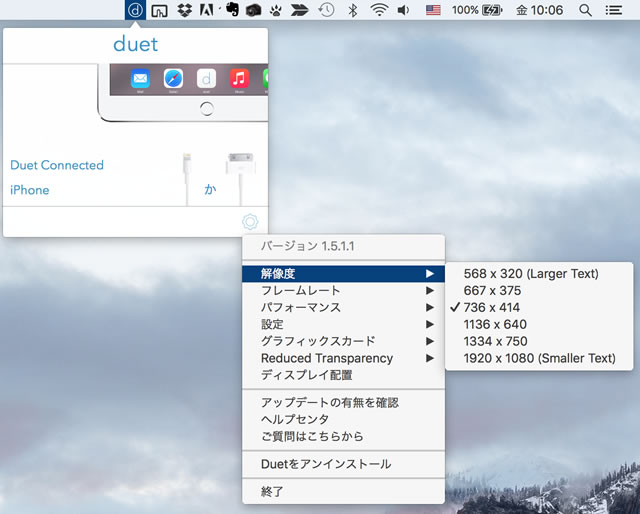Expand the パフォーマンス submenu
This screenshot has width=640, height=514.
coord(343,307)
